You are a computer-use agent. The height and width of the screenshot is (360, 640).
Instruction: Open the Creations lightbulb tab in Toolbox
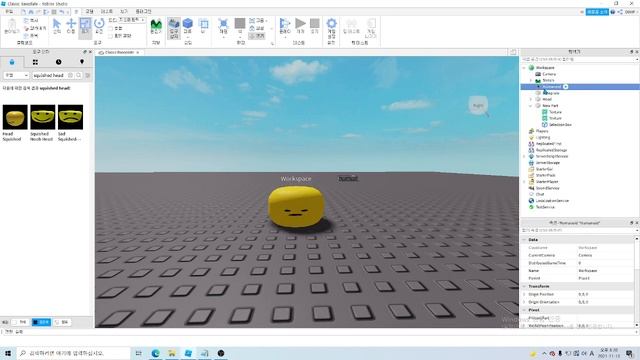coord(82,62)
